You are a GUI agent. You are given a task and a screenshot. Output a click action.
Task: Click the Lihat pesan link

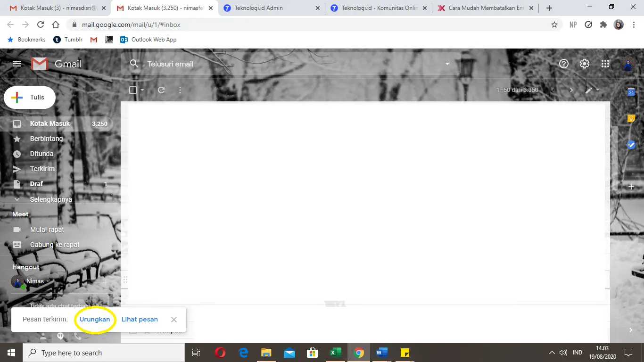pos(140,319)
